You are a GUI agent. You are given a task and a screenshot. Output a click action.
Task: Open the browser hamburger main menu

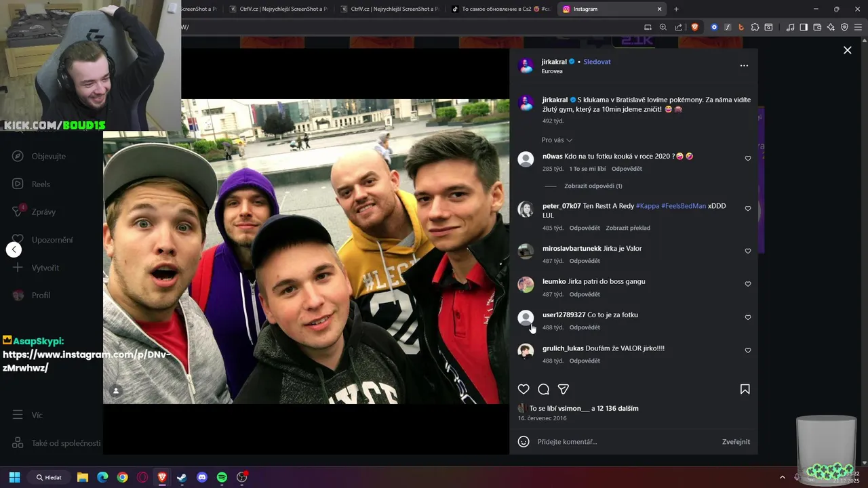tap(858, 27)
